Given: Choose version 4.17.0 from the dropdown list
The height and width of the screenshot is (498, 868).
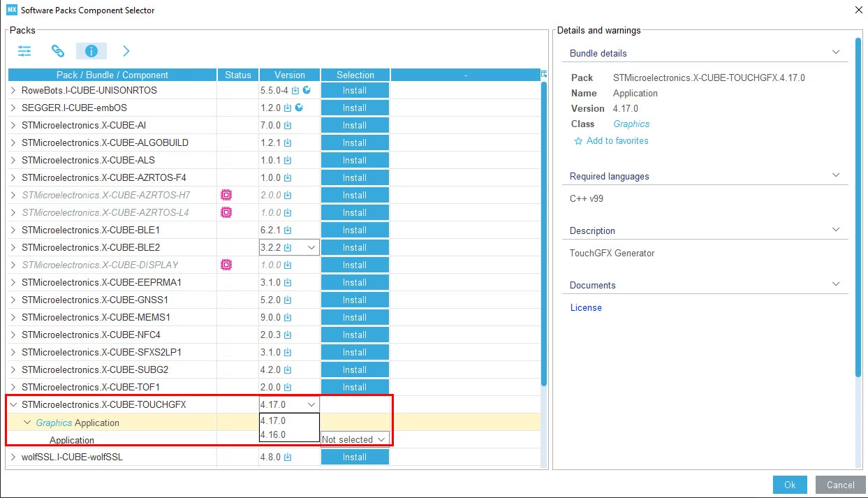Looking at the screenshot, I should 289,421.
